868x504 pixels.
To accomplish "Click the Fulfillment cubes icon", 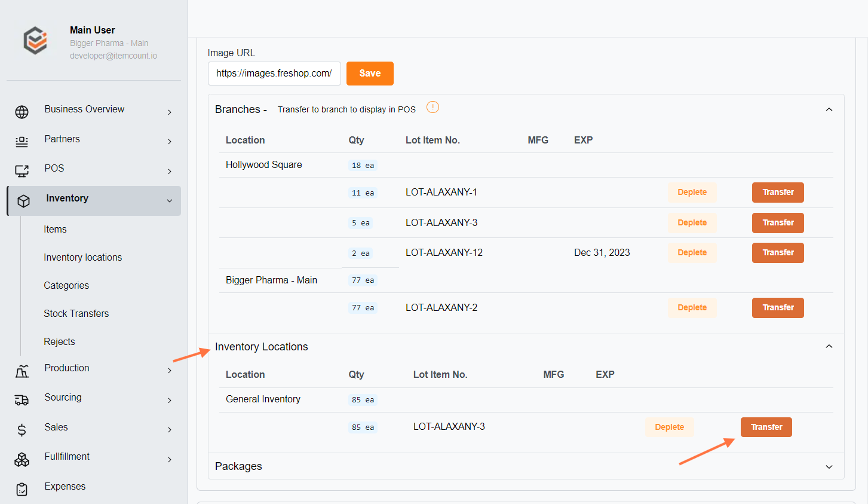I will tap(22, 459).
